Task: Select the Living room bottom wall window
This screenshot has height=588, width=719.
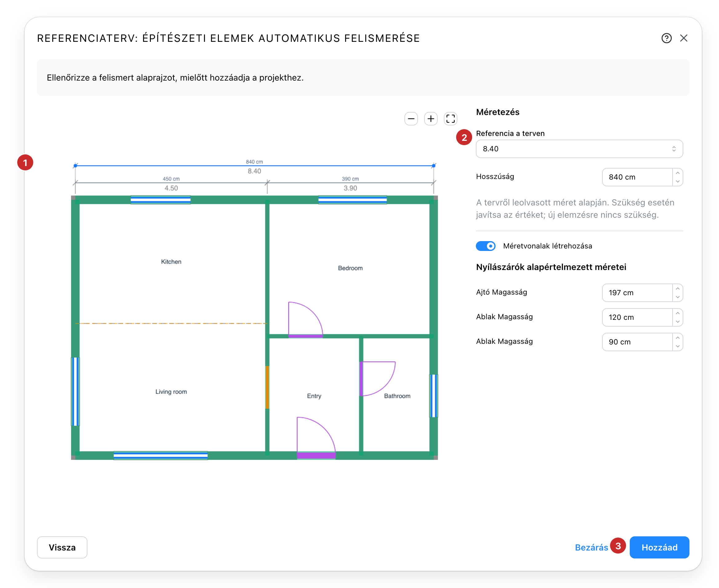Action: [161, 455]
